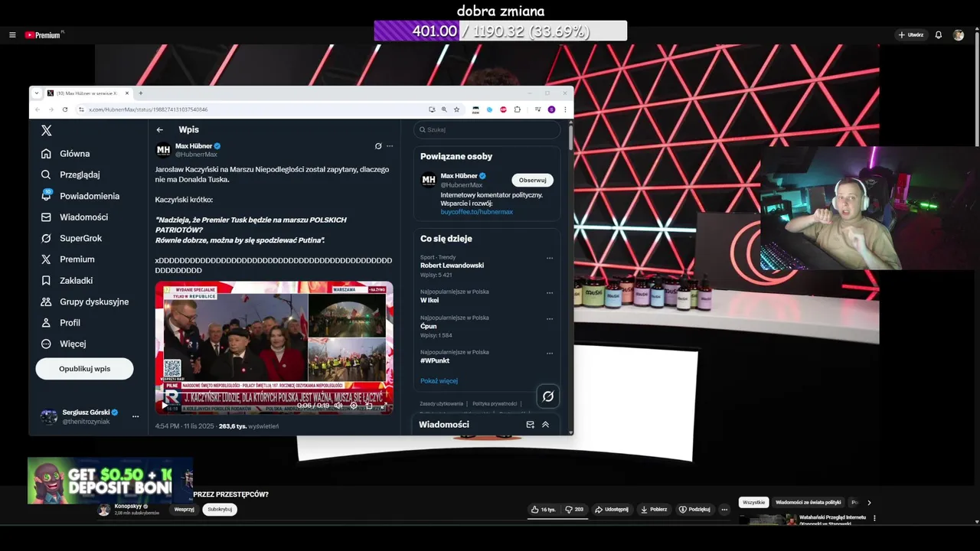Click the X page scrollbar thumb

(570, 136)
